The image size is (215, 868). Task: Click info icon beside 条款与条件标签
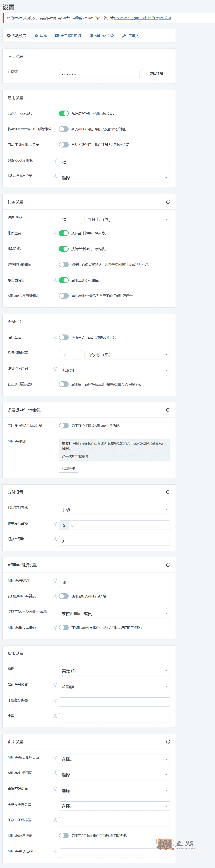(55, 820)
